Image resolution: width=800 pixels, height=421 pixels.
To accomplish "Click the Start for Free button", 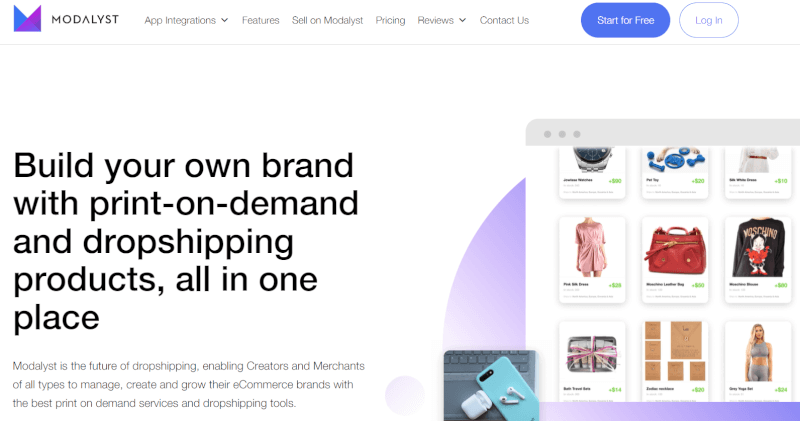I will coord(625,20).
